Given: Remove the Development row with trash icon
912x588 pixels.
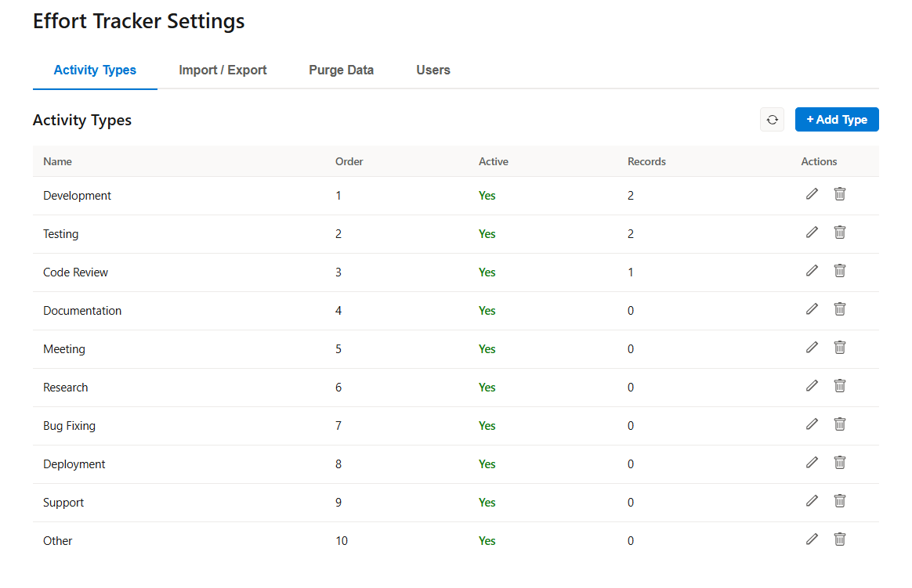Looking at the screenshot, I should (839, 194).
